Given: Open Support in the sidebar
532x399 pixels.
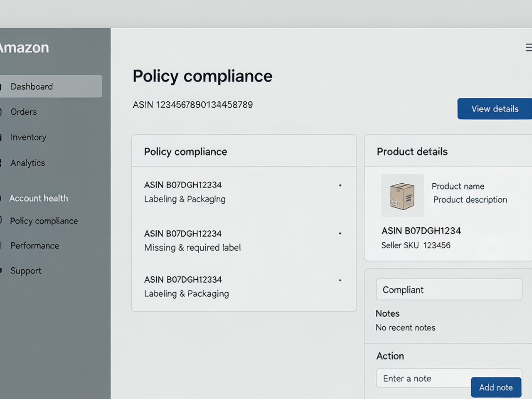Looking at the screenshot, I should pos(25,271).
